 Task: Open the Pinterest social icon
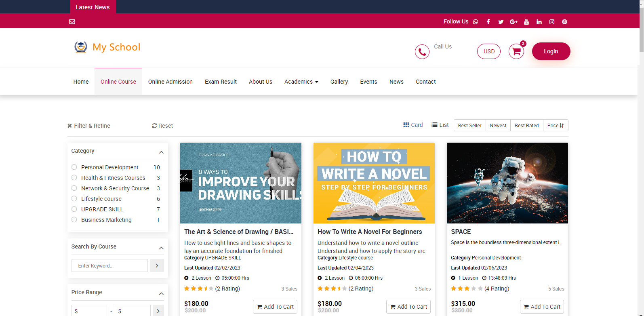[x=564, y=22]
